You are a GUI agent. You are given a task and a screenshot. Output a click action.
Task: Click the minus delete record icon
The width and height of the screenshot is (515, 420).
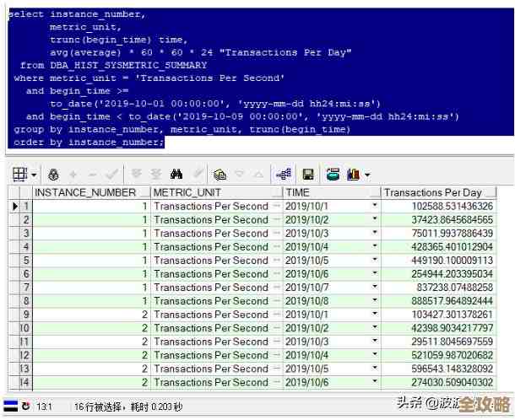click(x=92, y=175)
